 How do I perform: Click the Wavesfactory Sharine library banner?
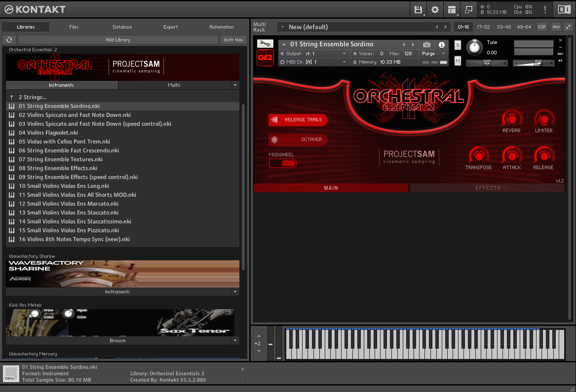click(x=123, y=274)
